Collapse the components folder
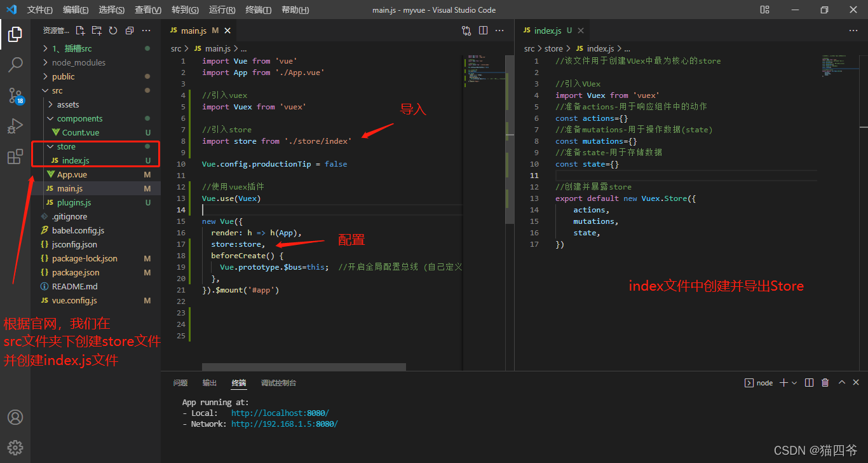This screenshot has width=868, height=463. click(x=95, y=118)
